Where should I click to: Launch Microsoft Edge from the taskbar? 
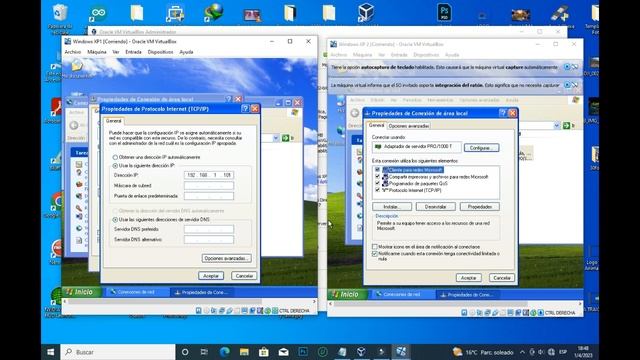tap(224, 352)
